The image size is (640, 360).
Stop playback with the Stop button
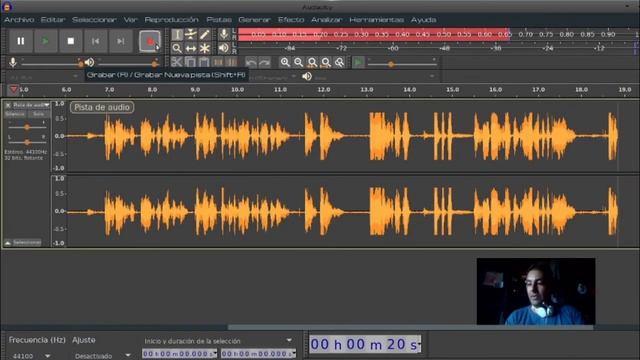pos(71,41)
